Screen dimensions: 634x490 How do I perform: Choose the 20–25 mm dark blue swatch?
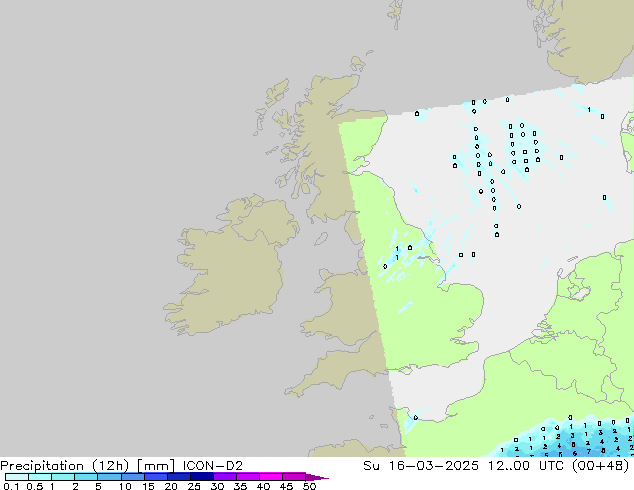(x=179, y=477)
